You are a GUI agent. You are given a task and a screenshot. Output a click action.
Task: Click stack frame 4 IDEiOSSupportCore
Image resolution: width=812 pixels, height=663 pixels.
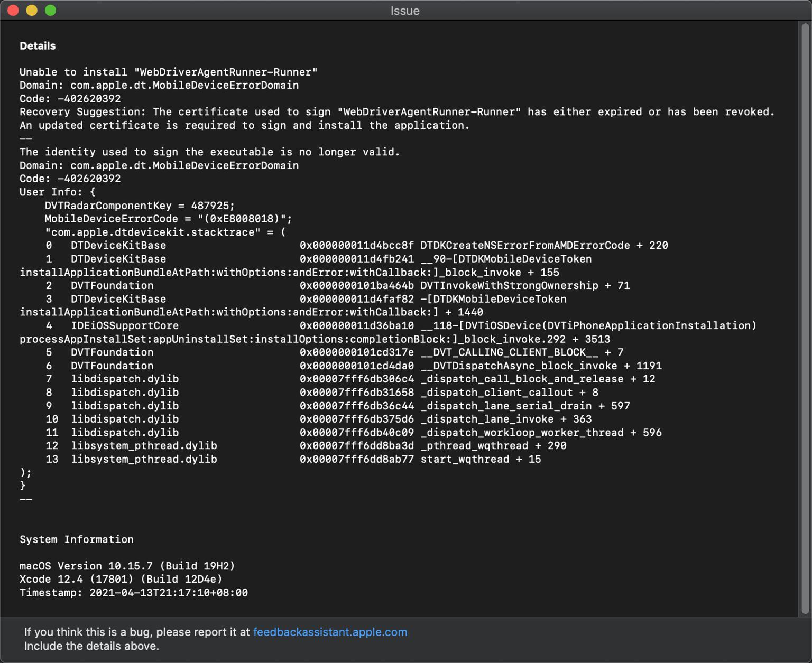coord(389,332)
